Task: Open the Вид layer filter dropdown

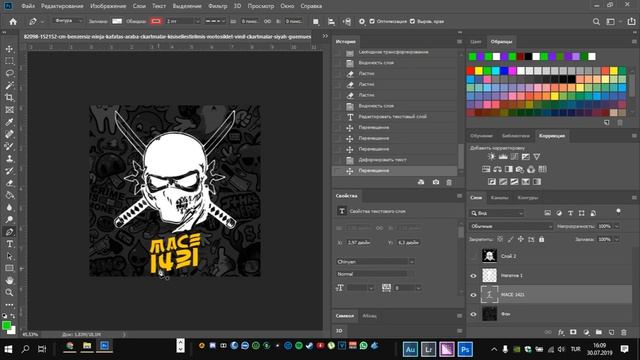Action: pos(496,213)
